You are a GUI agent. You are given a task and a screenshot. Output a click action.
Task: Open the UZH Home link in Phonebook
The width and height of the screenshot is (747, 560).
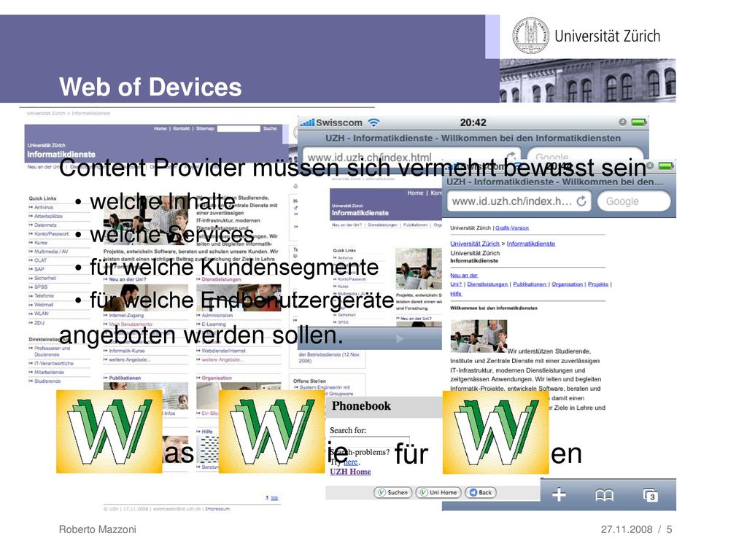[x=350, y=472]
